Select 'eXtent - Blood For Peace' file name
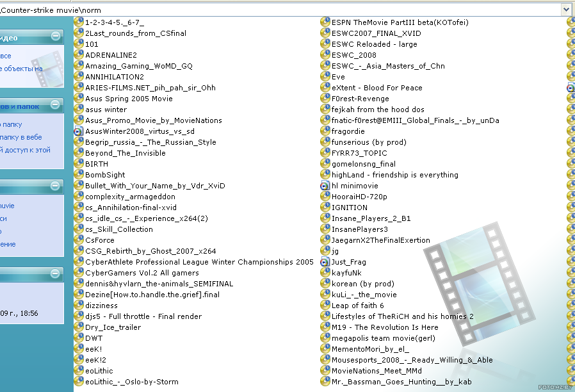Viewport: 575px width, 392px height. [377, 88]
